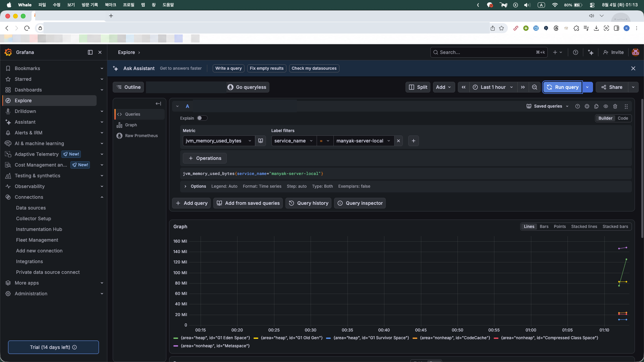Click Add query button
The image size is (644, 362).
[192, 203]
